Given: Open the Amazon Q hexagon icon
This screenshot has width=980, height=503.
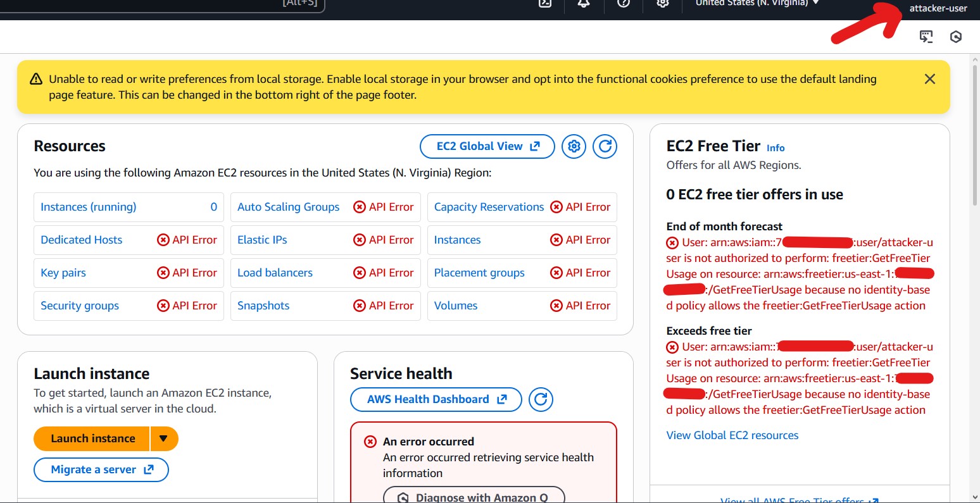Looking at the screenshot, I should [956, 37].
